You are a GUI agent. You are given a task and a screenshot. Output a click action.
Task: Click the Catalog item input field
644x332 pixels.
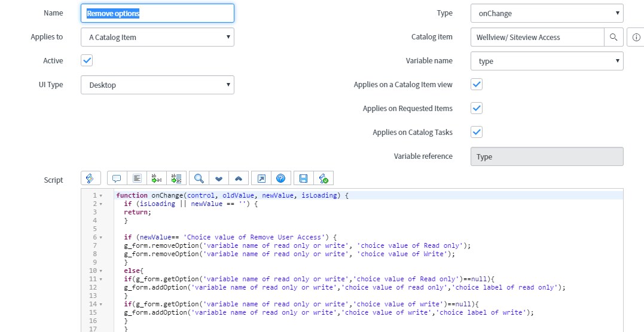tap(537, 37)
